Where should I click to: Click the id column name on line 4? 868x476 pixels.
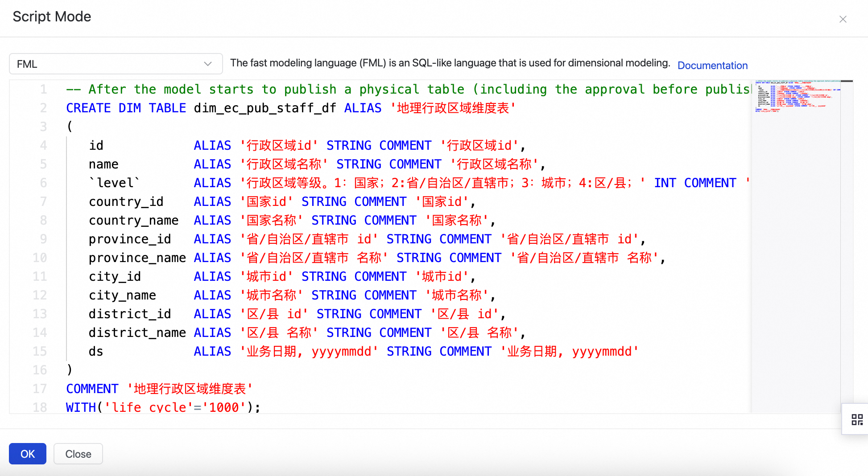[96, 145]
